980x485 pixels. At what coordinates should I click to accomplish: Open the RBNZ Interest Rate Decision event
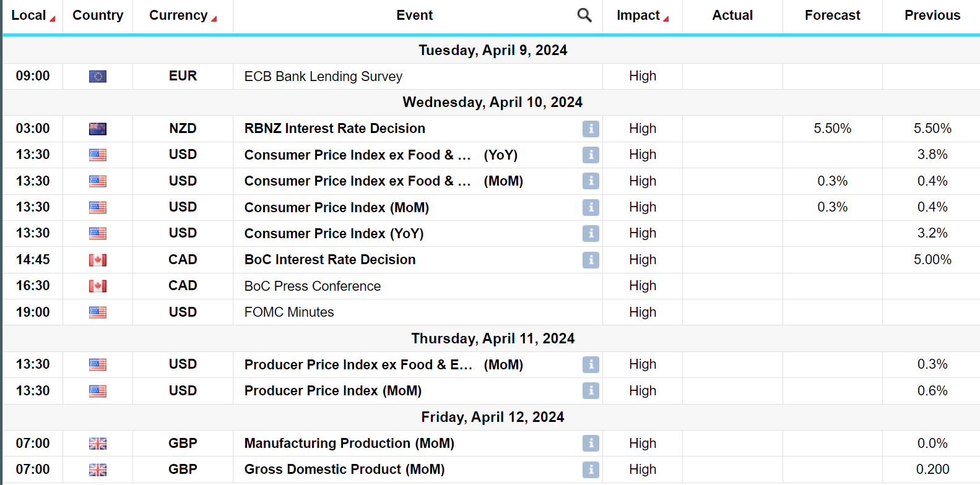[x=335, y=129]
